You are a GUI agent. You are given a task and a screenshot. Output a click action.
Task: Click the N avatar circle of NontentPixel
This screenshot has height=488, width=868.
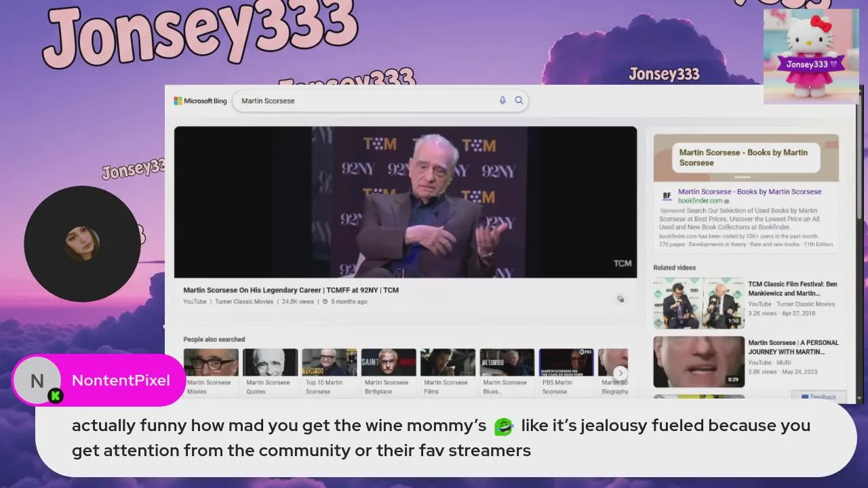coord(37,381)
